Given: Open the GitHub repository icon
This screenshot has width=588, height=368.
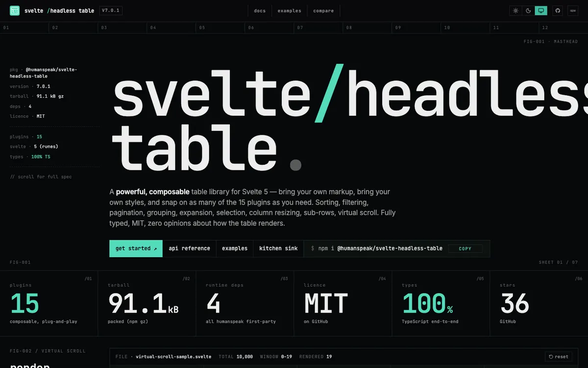Looking at the screenshot, I should click(557, 10).
